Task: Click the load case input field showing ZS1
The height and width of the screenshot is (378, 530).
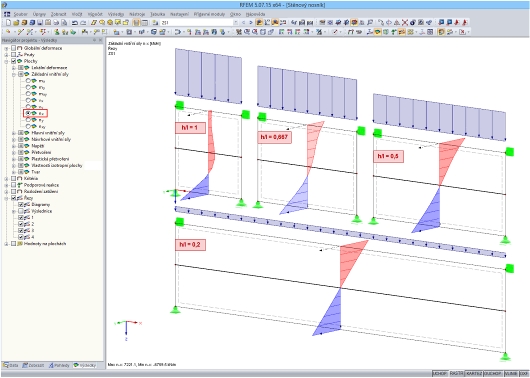Action: (196, 23)
